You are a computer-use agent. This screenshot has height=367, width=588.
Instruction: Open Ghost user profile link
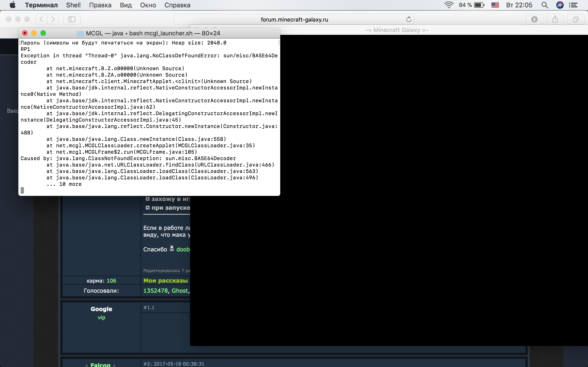click(180, 291)
